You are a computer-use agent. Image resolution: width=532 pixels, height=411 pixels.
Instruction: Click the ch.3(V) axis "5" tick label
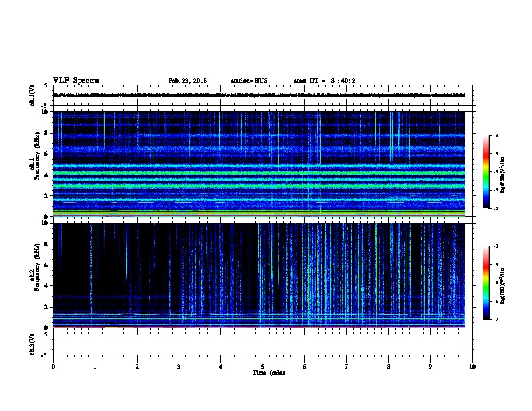[46, 334]
